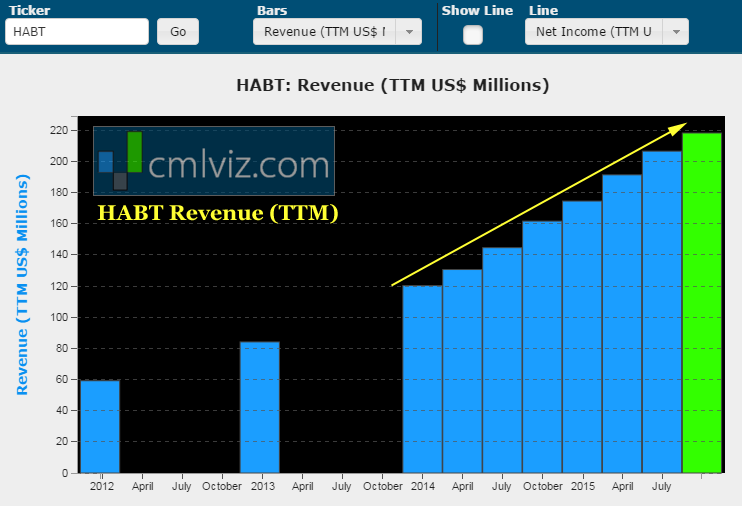
Task: Click the 2015 x-axis label
Action: [x=583, y=486]
